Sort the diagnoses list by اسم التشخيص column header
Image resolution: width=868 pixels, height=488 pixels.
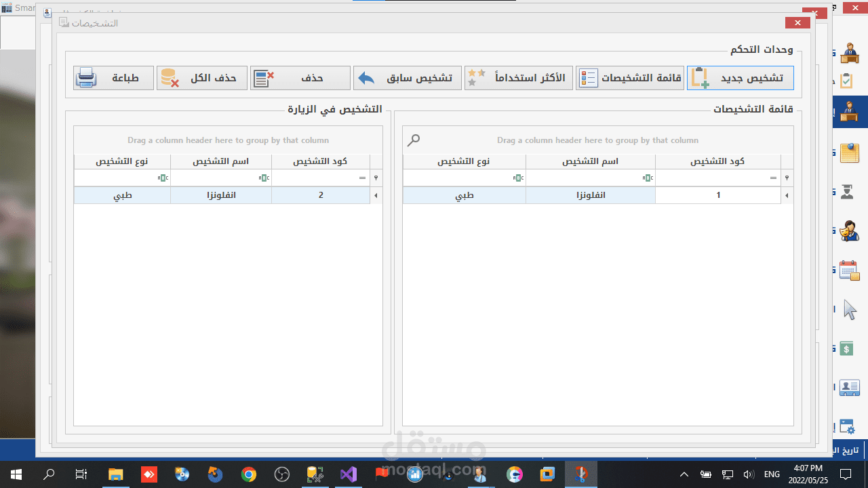click(x=591, y=161)
